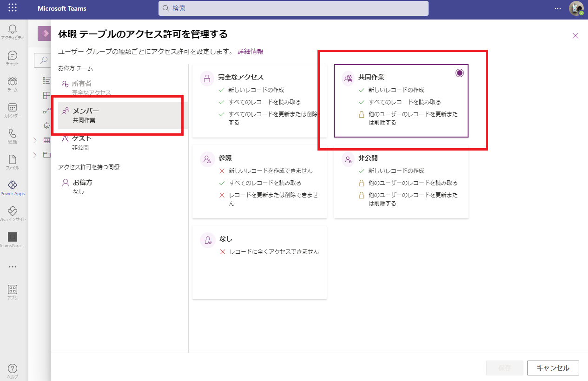Screen dimensions: 588x381
Task: Open the more options (...) menu in the title bar
Action: (x=558, y=8)
